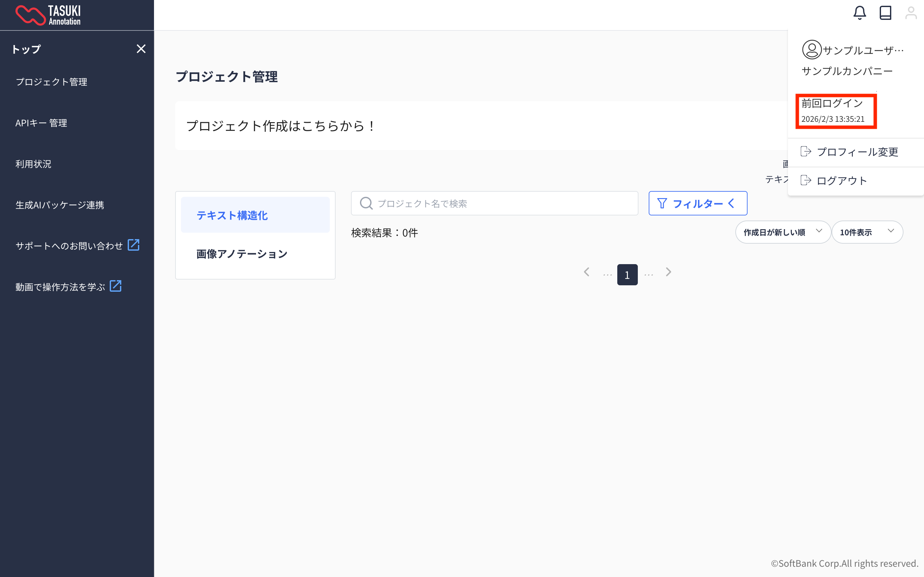924x577 pixels.
Task: Open プロジェクト管理 in the sidebar
Action: click(52, 82)
